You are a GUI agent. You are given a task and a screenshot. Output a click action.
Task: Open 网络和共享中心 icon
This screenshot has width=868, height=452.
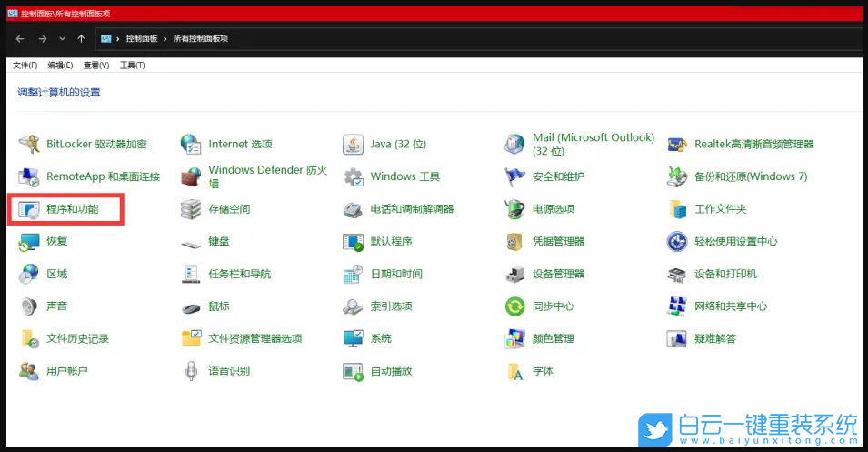click(677, 306)
